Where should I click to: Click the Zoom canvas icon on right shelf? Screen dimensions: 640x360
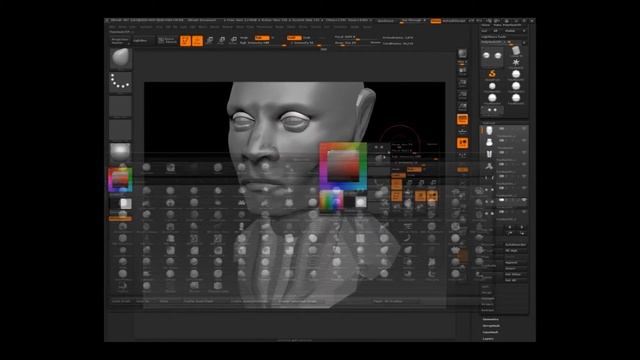tap(462, 84)
